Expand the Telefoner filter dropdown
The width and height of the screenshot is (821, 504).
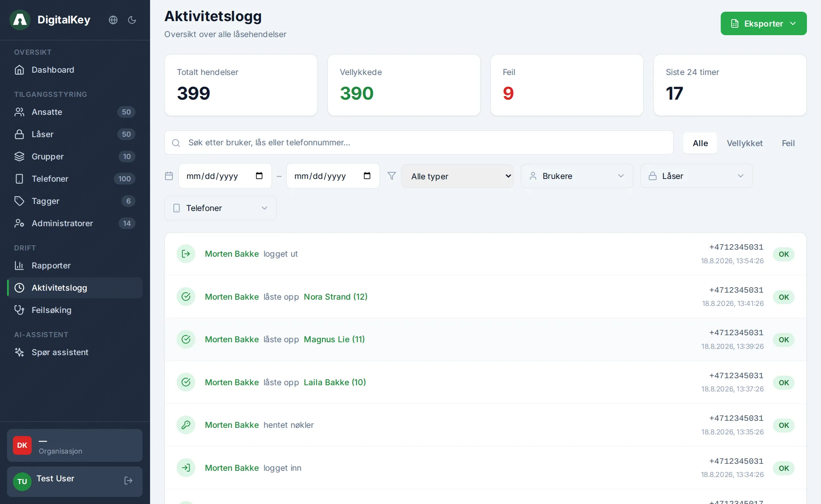pyautogui.click(x=220, y=208)
